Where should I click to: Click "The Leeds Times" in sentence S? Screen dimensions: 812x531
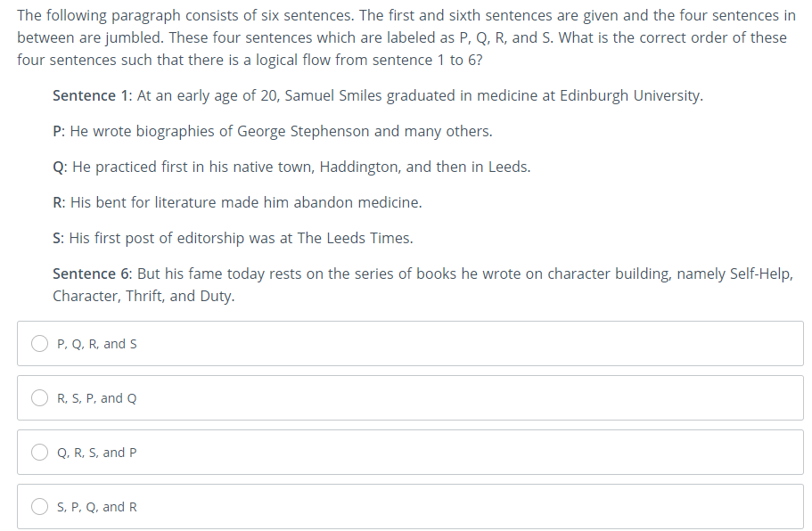[x=354, y=238]
